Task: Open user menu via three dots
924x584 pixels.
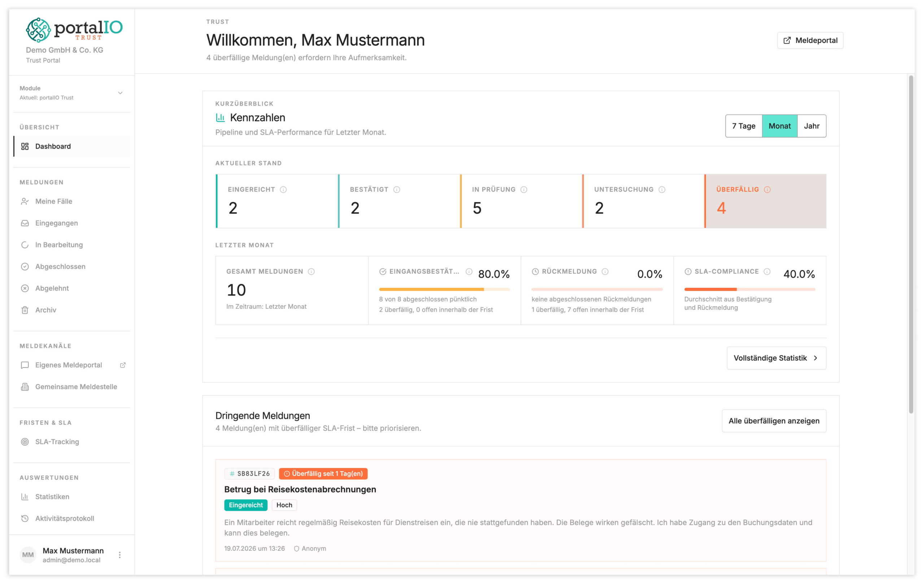Action: pyautogui.click(x=120, y=555)
